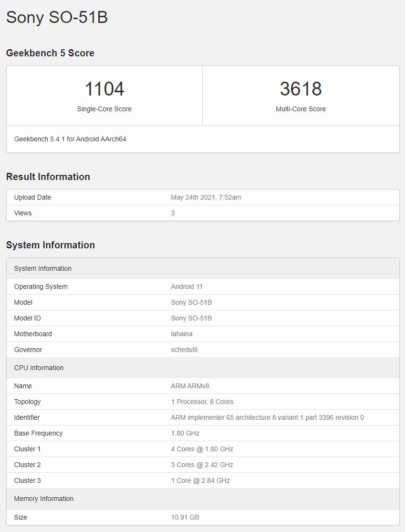The image size is (405, 532).
Task: Click the multi-core score value 3618
Action: [301, 88]
